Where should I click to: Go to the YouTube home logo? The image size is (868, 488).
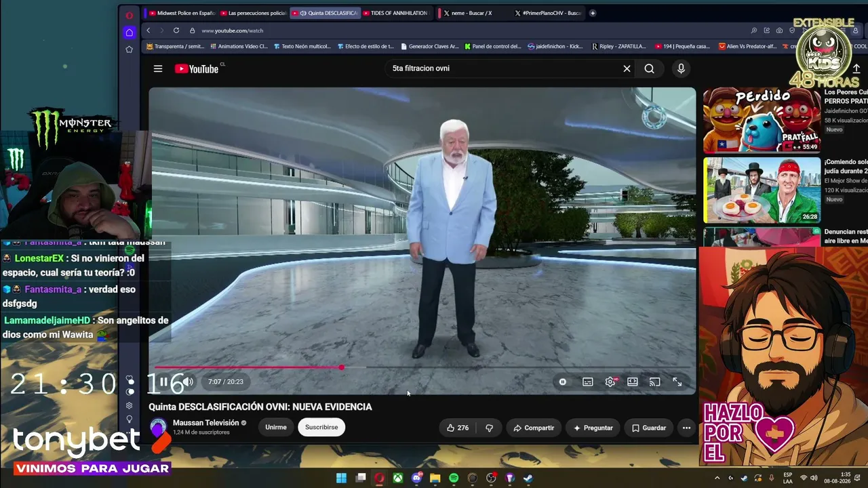point(196,68)
